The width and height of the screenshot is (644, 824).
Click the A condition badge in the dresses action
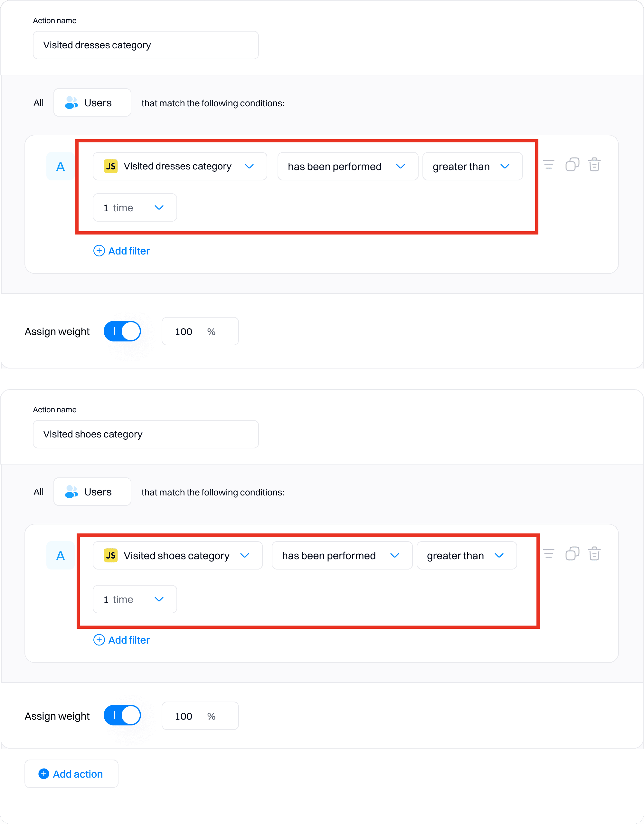click(x=60, y=167)
